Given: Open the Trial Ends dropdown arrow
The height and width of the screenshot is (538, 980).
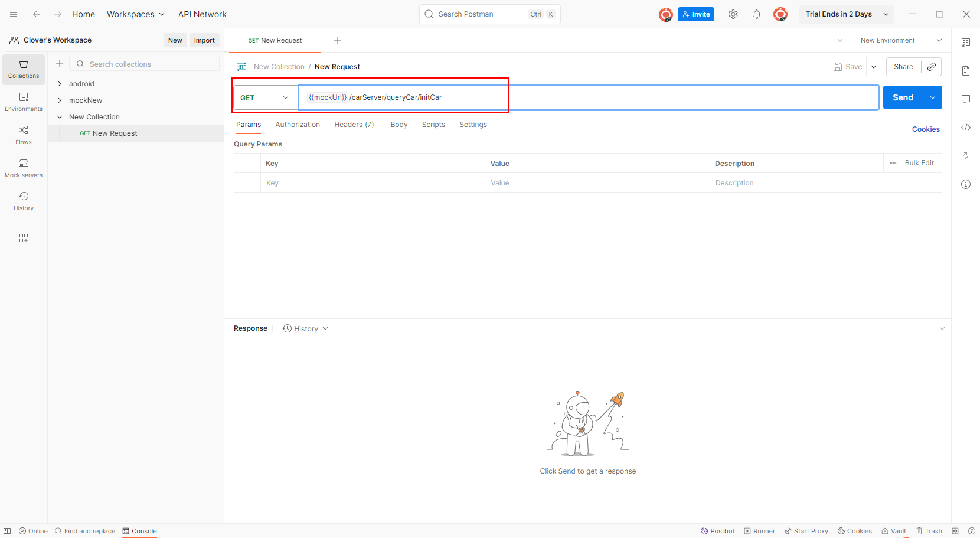Looking at the screenshot, I should (x=886, y=14).
